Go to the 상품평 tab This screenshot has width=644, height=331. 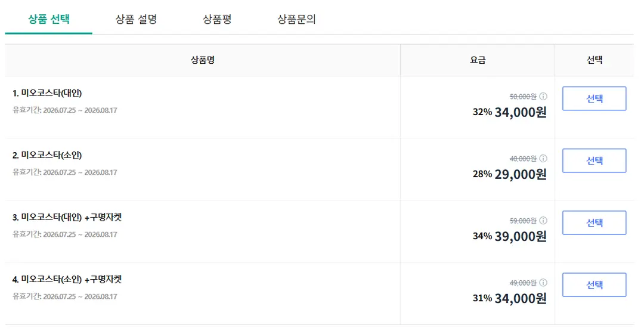coord(217,19)
